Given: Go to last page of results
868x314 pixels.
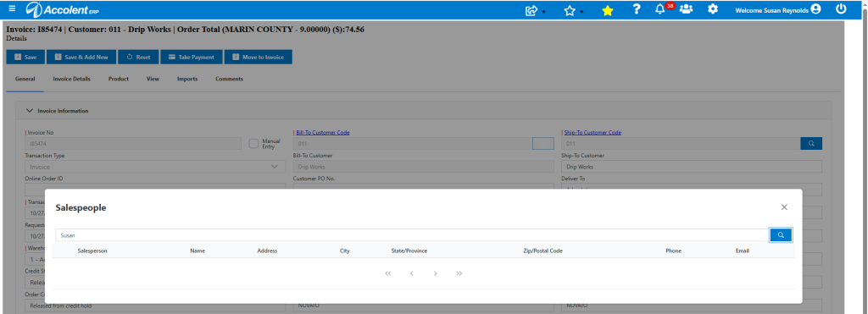Looking at the screenshot, I should [x=459, y=273].
